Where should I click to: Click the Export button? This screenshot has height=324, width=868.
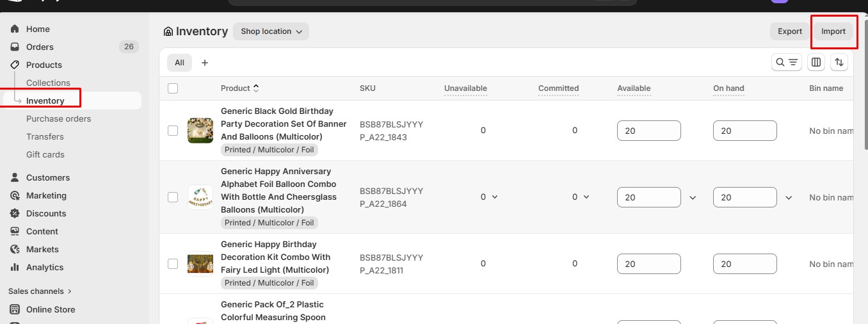789,31
